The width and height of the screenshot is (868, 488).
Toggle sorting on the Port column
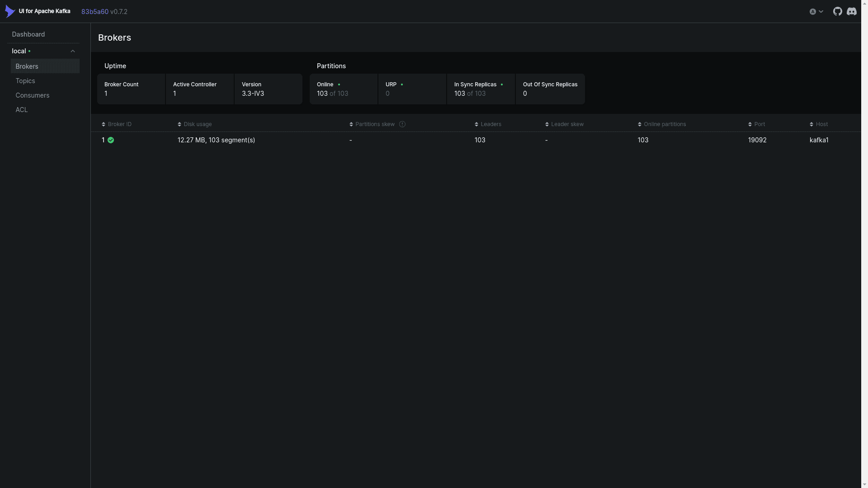(x=750, y=124)
